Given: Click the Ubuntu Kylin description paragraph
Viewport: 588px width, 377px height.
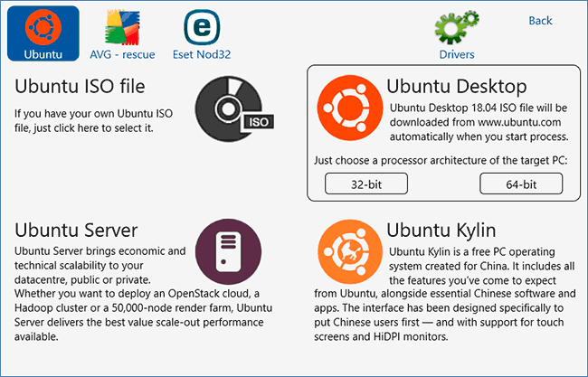Looking at the screenshot, I should pos(445,294).
